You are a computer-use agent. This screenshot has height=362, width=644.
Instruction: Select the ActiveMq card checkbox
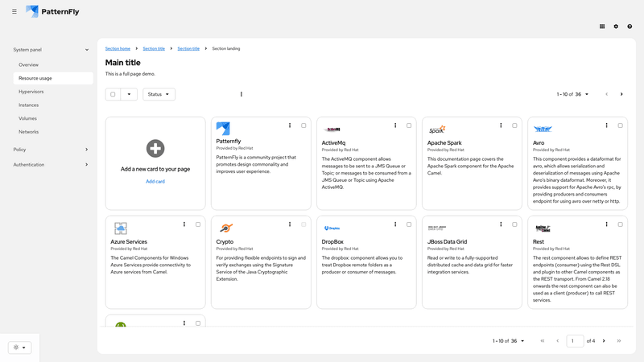[409, 125]
